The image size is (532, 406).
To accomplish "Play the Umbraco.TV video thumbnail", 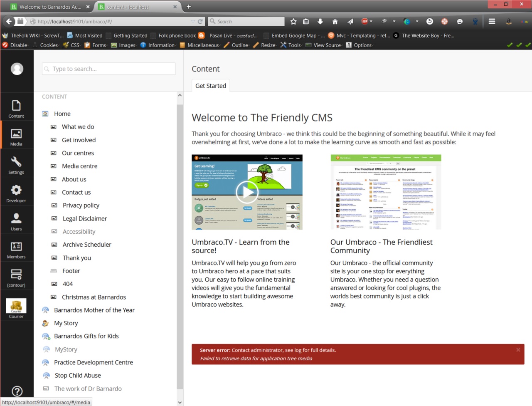I will pyautogui.click(x=247, y=192).
